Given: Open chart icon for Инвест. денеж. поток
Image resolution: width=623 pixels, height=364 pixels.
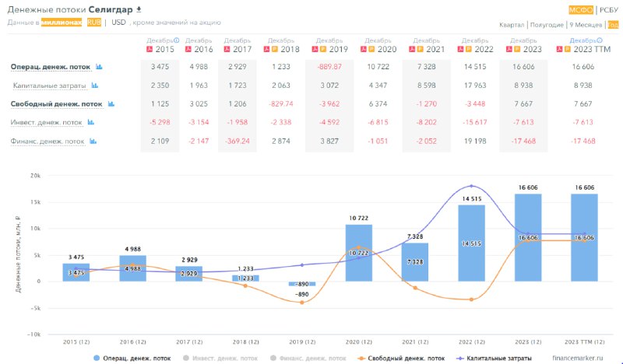Looking at the screenshot, I should tap(90, 122).
